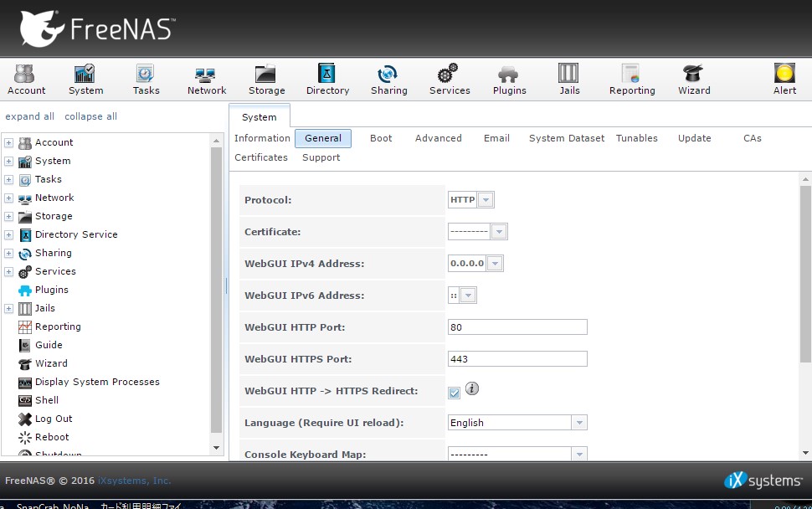Screen dimensions: 812x509
Task: Open the WebGUI IPv4 Address dropdown
Action: point(495,264)
